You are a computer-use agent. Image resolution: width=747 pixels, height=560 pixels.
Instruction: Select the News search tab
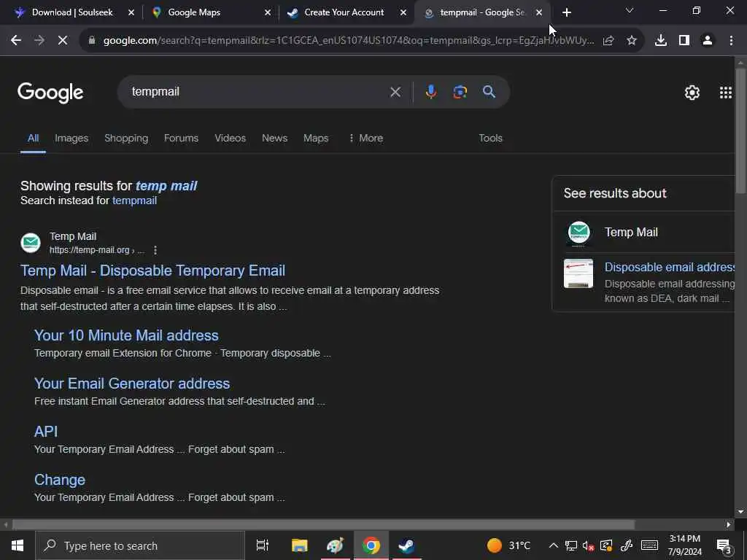(274, 138)
